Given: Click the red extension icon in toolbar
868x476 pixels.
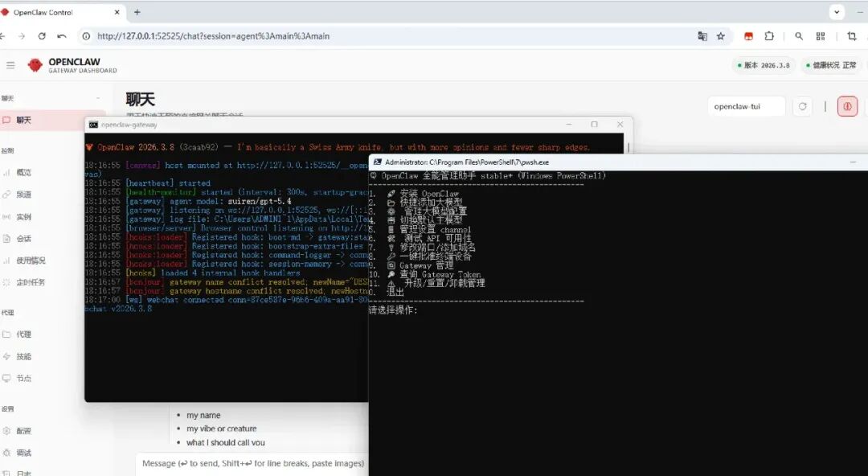Looking at the screenshot, I should [x=748, y=36].
